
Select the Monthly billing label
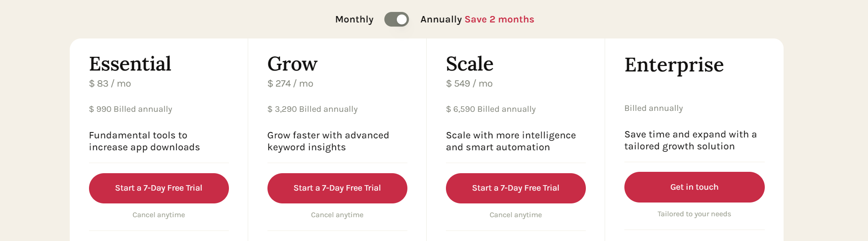[354, 19]
